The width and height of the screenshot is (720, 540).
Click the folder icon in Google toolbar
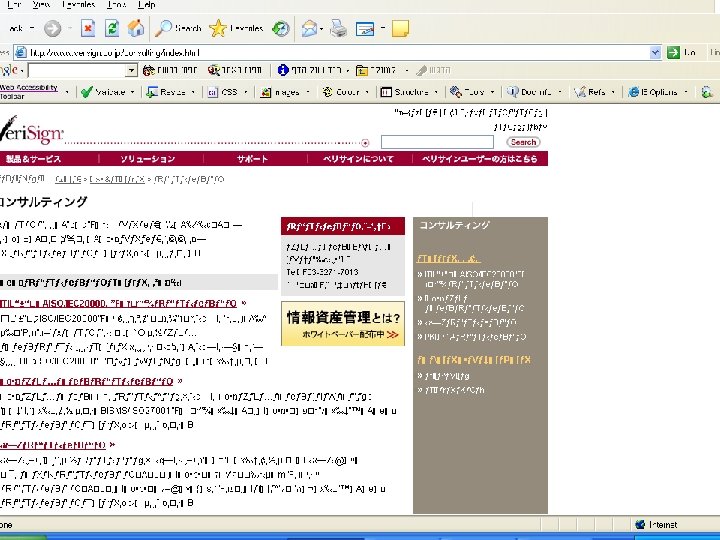pos(362,71)
